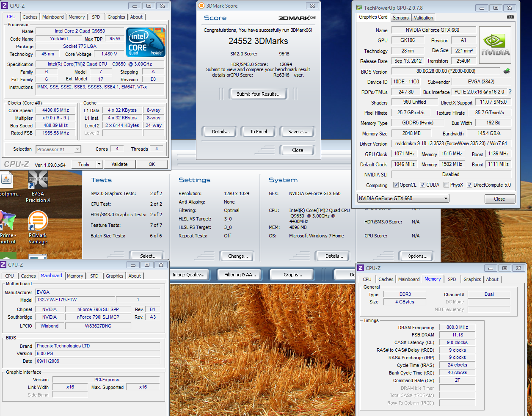Open the Sensors tab in GPU-Z
Viewport: 532px width, 416px height.
[x=400, y=18]
